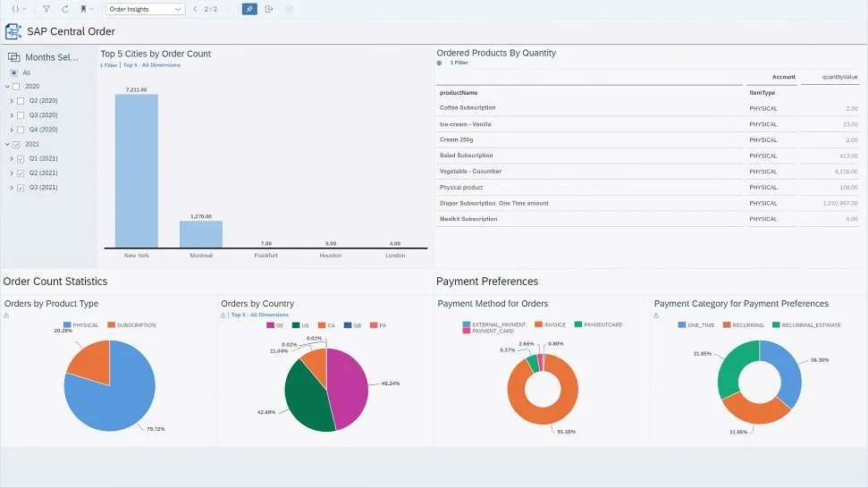868x488 pixels.
Task: Click 'Top 5 - All Dimensions' under Orders by Country
Action: [x=259, y=315]
